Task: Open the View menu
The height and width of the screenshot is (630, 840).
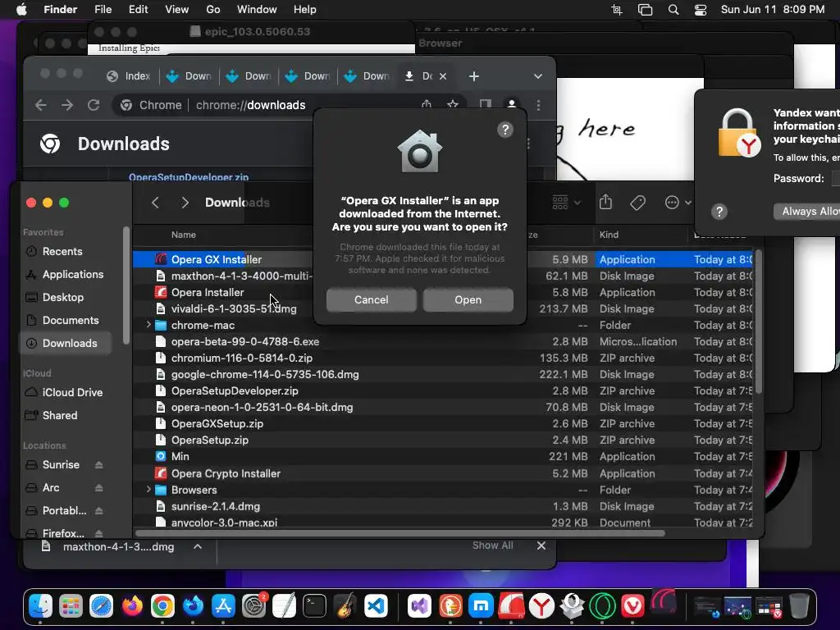Action: click(177, 10)
